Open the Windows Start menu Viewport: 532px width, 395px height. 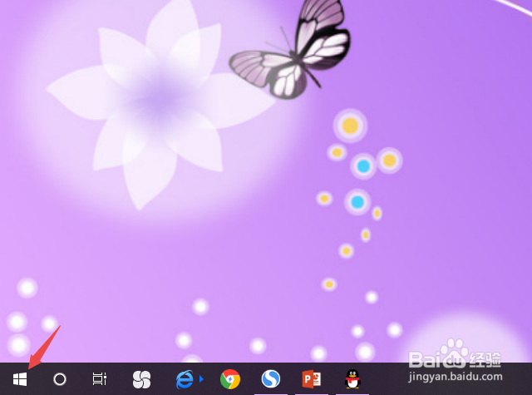click(x=20, y=379)
